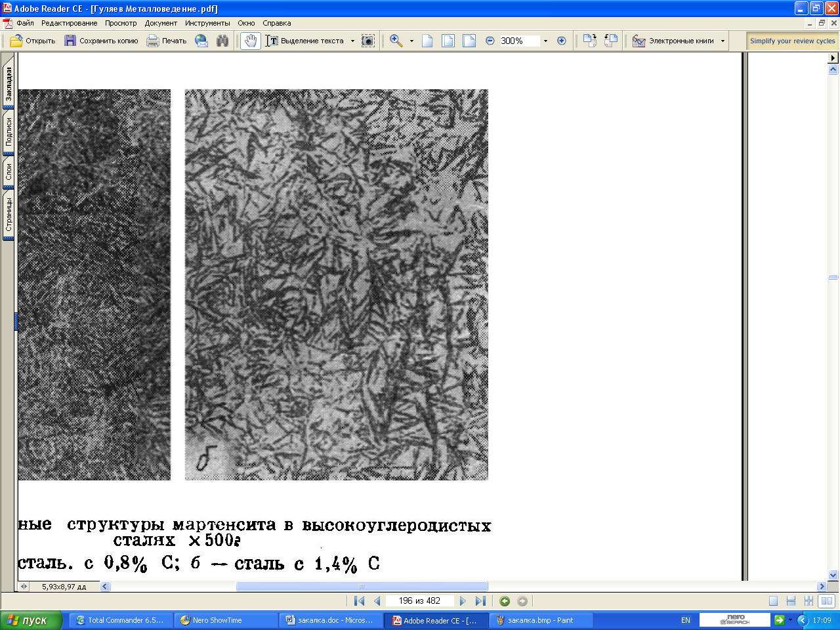Open the Просмотр menu
Image resolution: width=840 pixels, height=630 pixels.
pos(121,23)
